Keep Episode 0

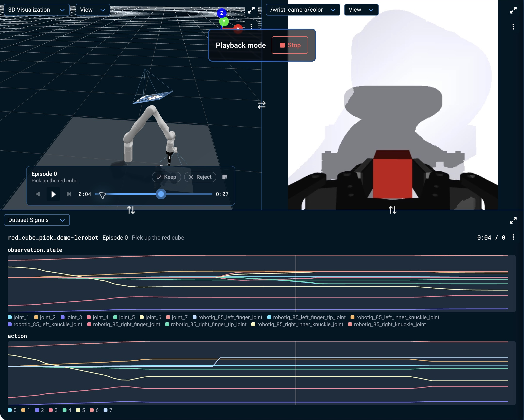[166, 177]
